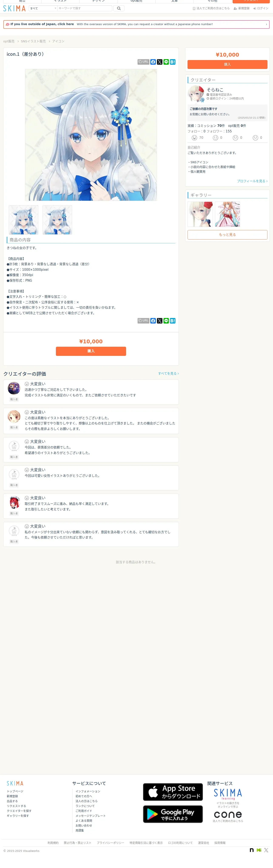Open the SKIMA learning logo
The height and width of the screenshot is (868, 273).
[228, 794]
